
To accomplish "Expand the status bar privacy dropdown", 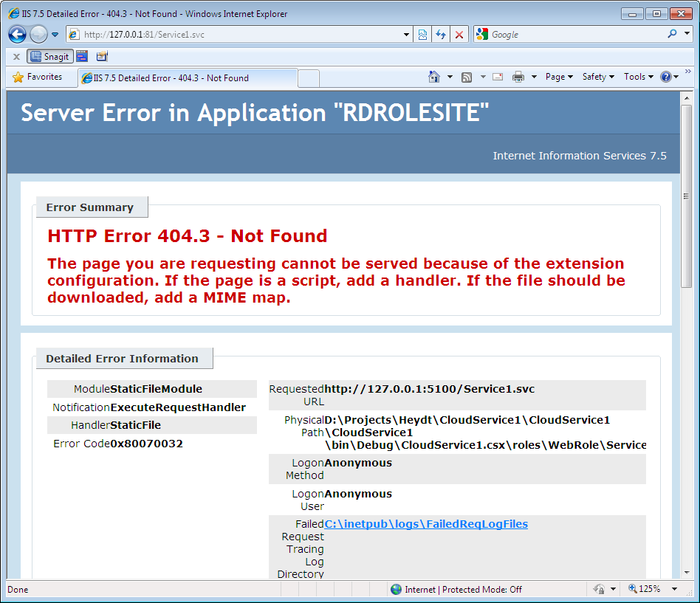I will (x=613, y=589).
